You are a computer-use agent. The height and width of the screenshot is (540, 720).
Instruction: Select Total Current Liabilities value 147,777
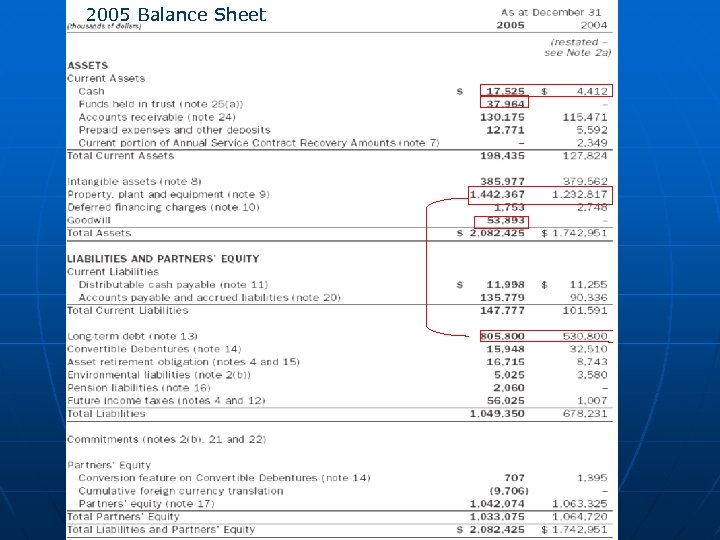point(502,310)
